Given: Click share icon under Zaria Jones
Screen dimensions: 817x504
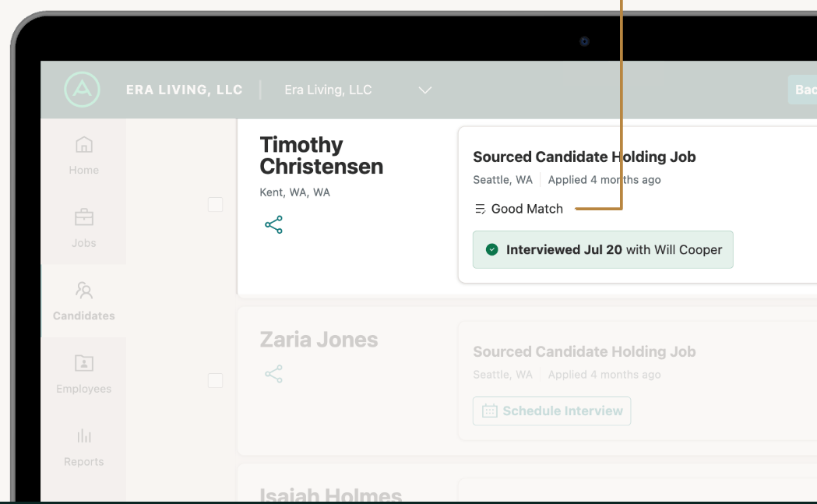Looking at the screenshot, I should click(273, 375).
